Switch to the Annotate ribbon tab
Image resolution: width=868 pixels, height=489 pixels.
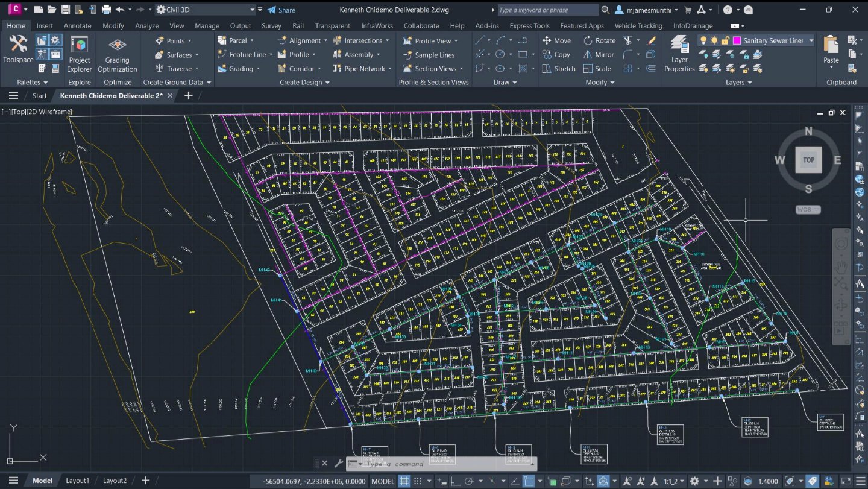tap(78, 25)
